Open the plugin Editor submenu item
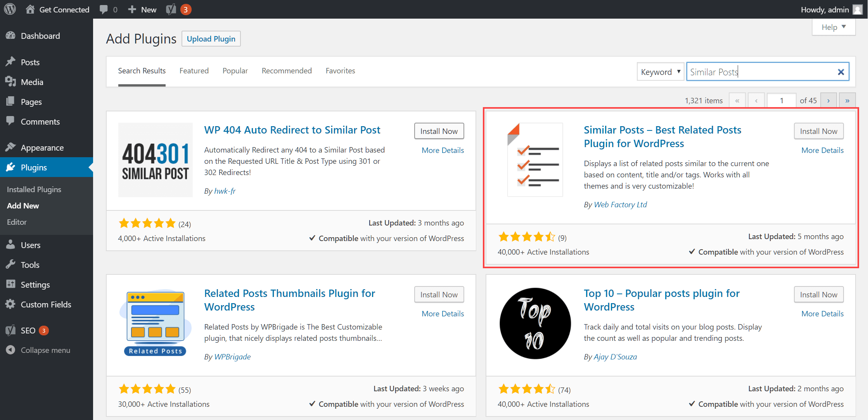868x420 pixels. 17,222
